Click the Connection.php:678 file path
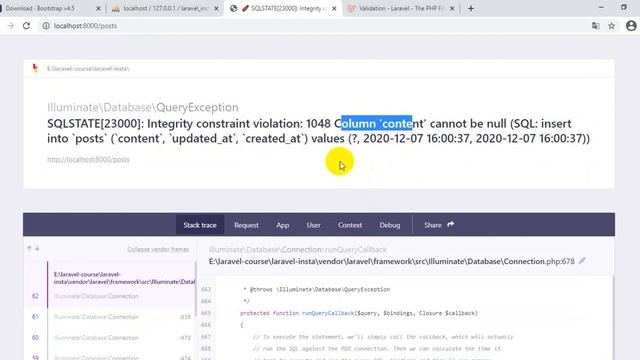640x360 pixels. 391,261
